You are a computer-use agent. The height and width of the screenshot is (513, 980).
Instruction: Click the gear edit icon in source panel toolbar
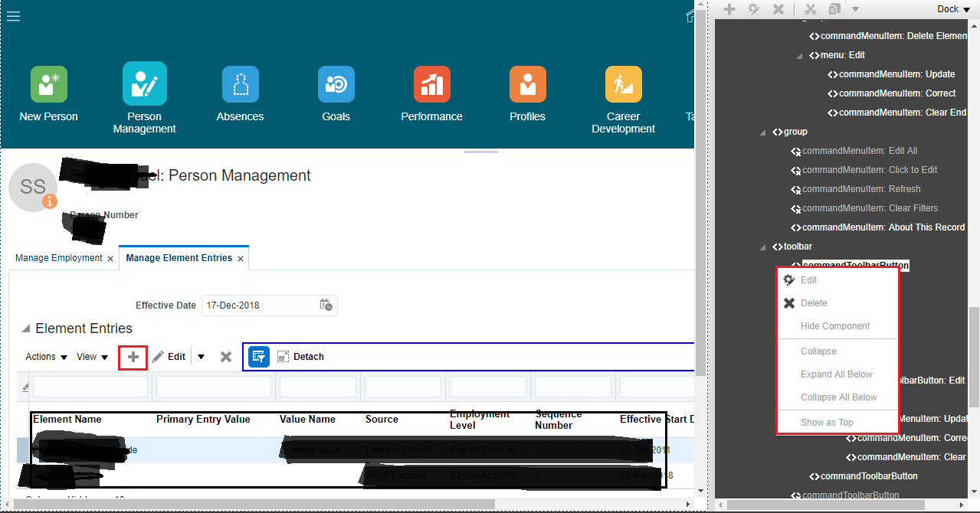(x=753, y=9)
